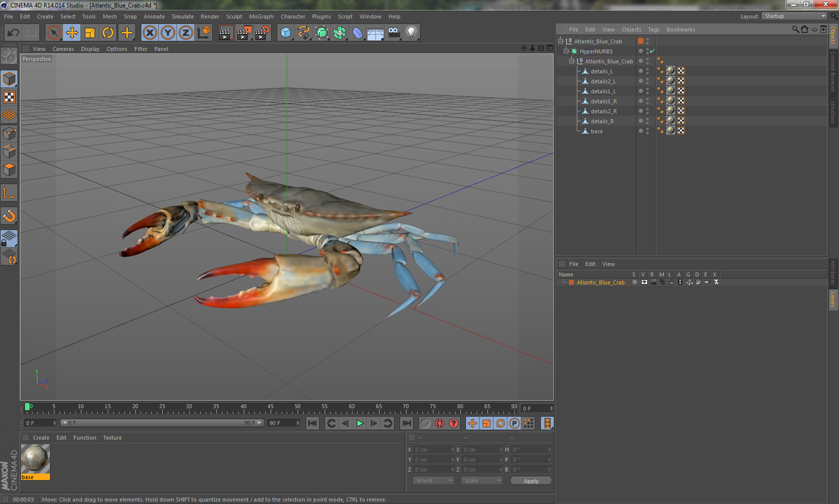Click the base material thumbnail

click(x=35, y=459)
